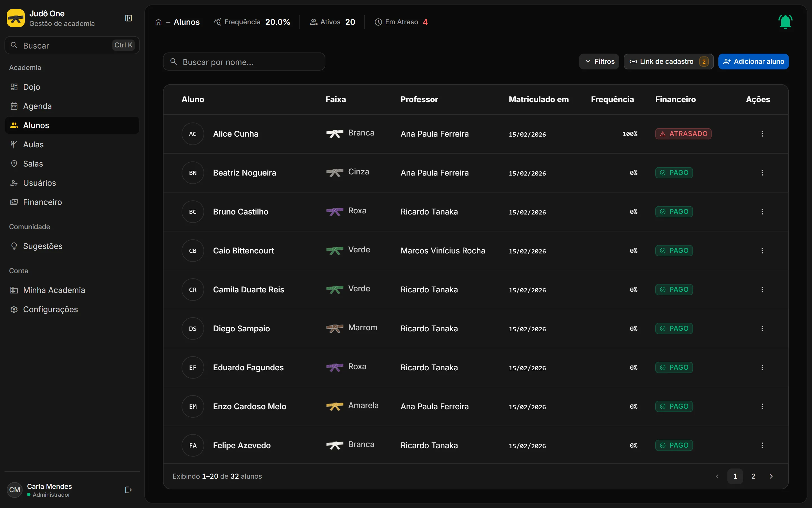Open Link de cadastro button
This screenshot has height=508, width=812.
click(668, 62)
